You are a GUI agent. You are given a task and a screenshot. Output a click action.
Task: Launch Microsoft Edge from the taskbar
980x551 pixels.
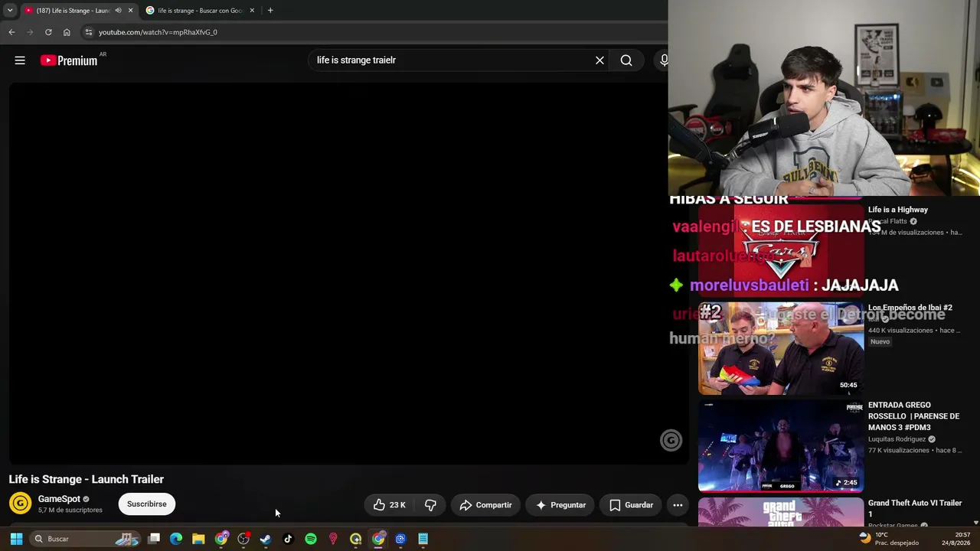pos(176,539)
